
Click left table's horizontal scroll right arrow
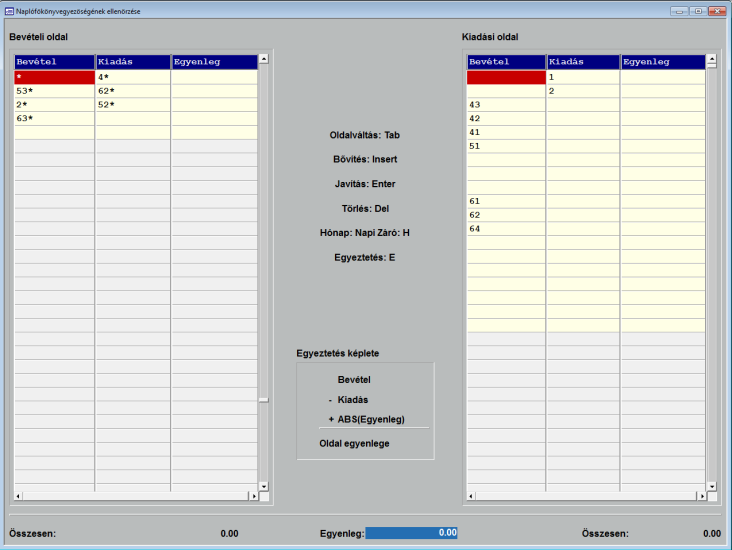tap(254, 496)
